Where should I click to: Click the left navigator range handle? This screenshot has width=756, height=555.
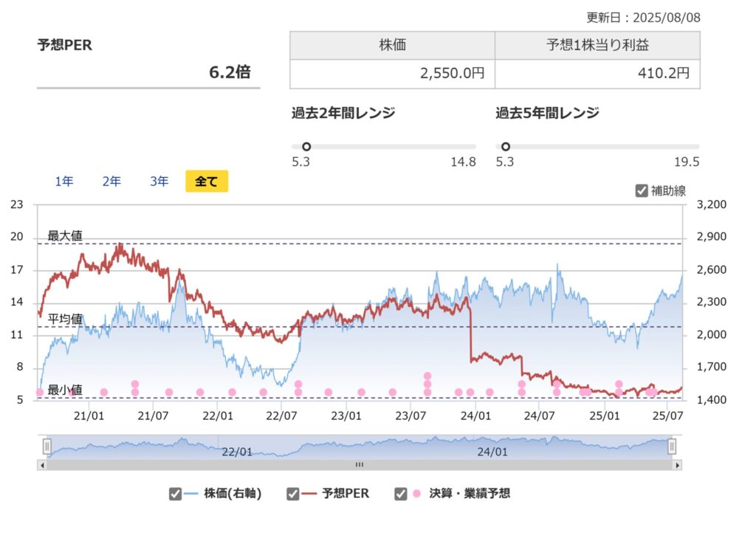point(47,447)
